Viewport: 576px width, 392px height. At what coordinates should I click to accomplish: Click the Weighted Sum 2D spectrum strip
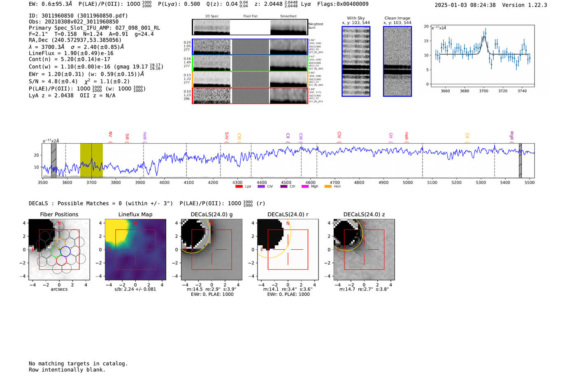[x=250, y=27]
